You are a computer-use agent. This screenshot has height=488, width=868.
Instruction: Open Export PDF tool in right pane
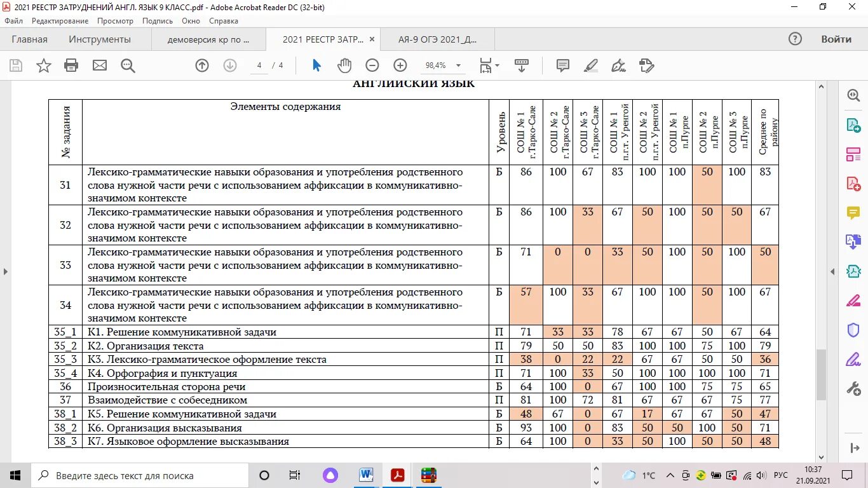853,125
